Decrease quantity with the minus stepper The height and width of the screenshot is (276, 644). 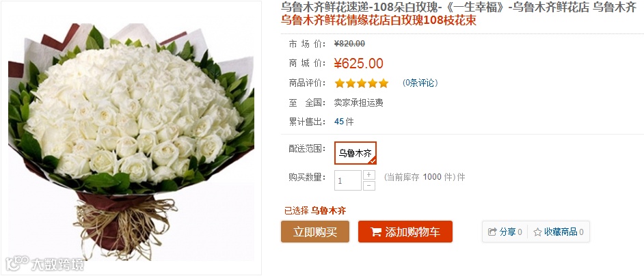pos(369,186)
